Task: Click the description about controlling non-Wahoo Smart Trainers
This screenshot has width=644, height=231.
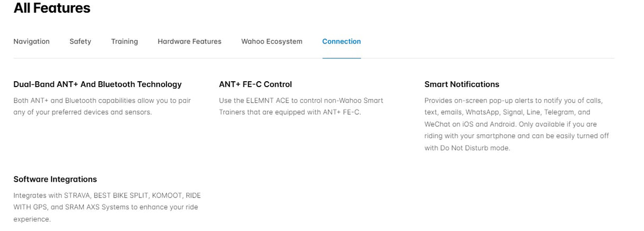Action: [x=301, y=106]
